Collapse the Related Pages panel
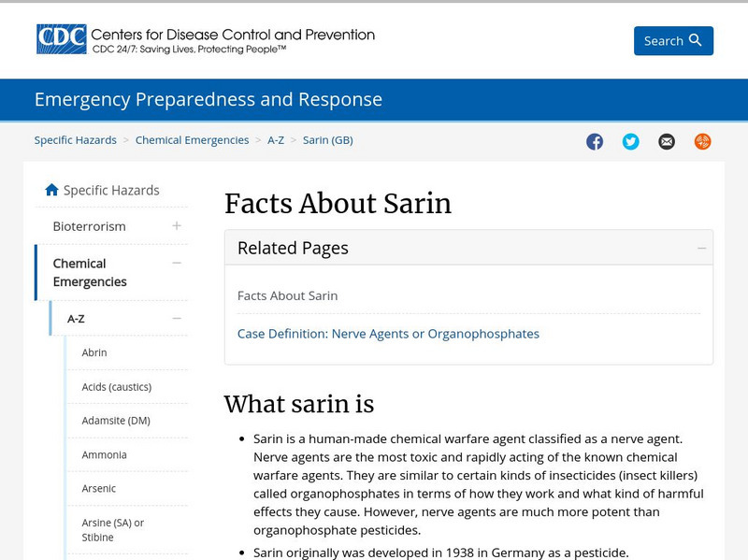 pyautogui.click(x=700, y=248)
